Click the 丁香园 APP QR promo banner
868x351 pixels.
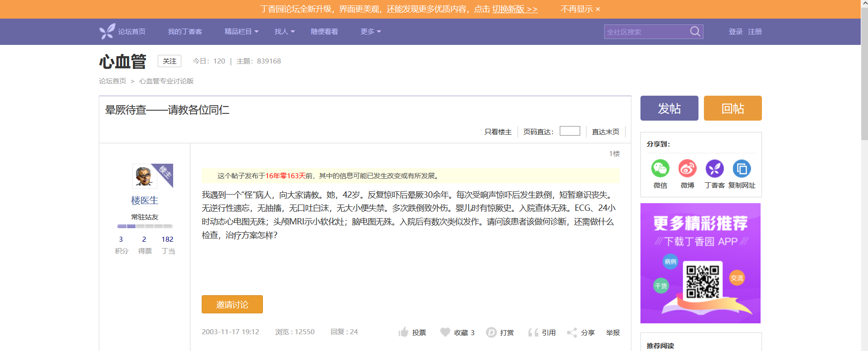700,263
